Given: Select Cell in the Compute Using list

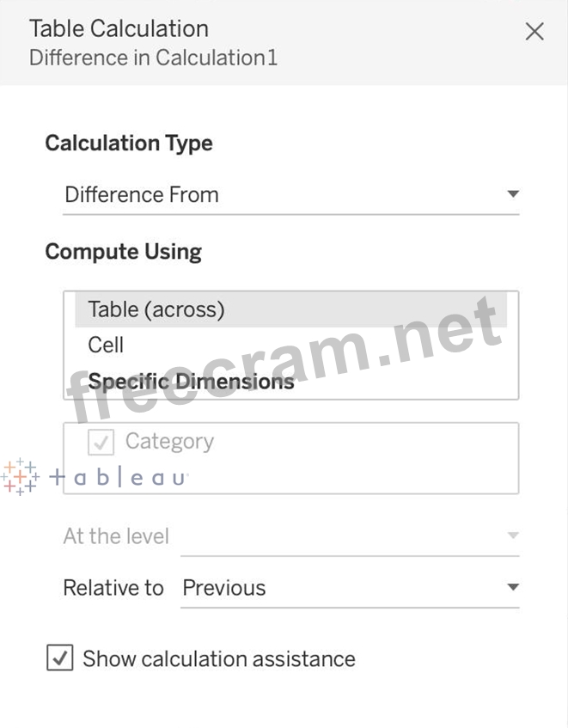Looking at the screenshot, I should [106, 346].
